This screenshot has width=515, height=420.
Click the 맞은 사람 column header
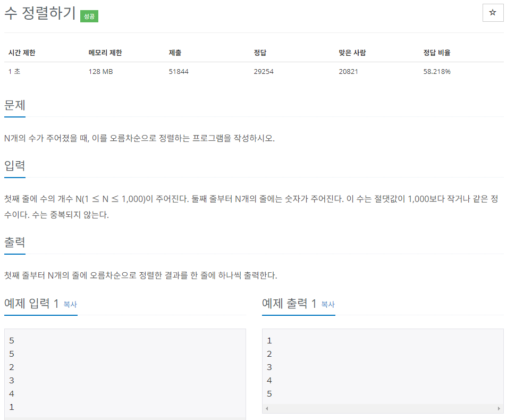click(352, 53)
